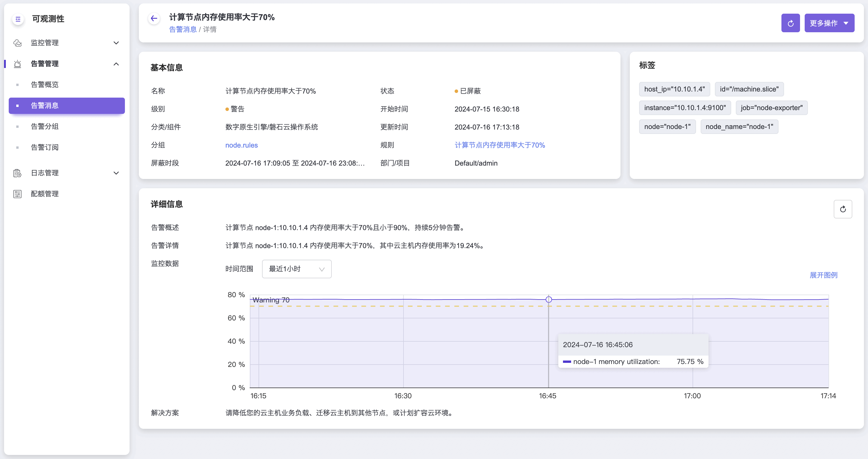Screen dimensions: 868x459
Task: Open the 最近1小时 time range dropdown
Action: (297, 269)
